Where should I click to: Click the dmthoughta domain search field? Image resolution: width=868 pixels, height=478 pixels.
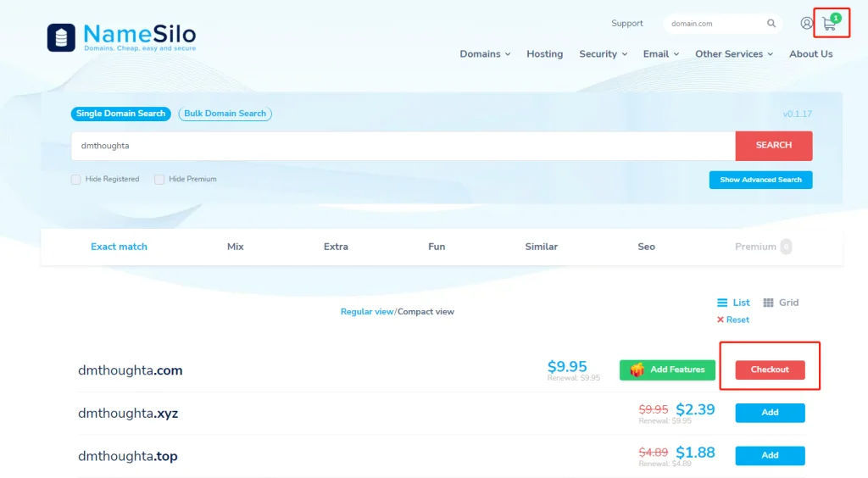tap(403, 146)
